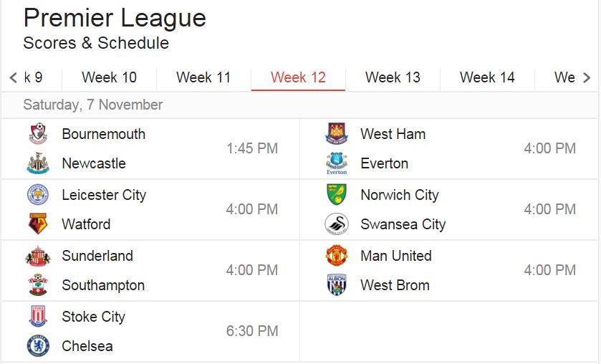
Task: Click the Bournemouth club crest
Action: coord(38,133)
